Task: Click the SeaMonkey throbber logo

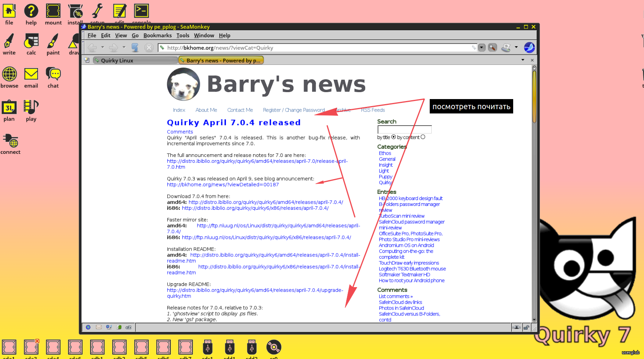Action: pos(529,47)
